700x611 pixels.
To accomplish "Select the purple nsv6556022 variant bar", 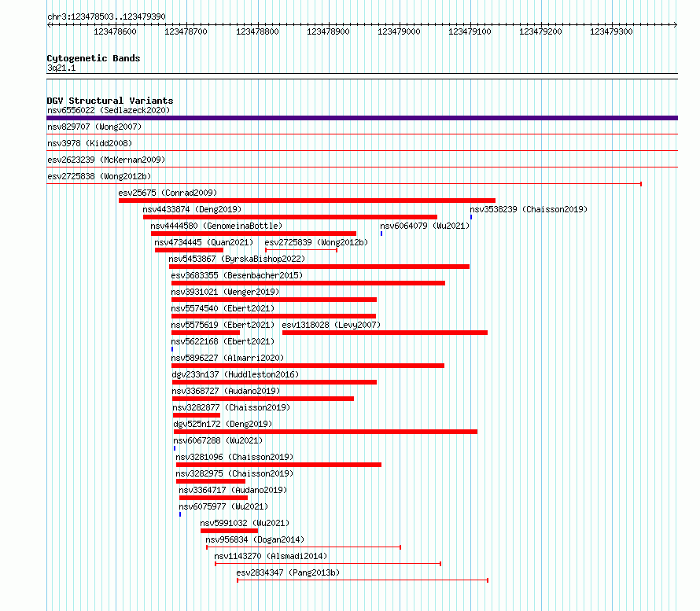I will [362, 118].
